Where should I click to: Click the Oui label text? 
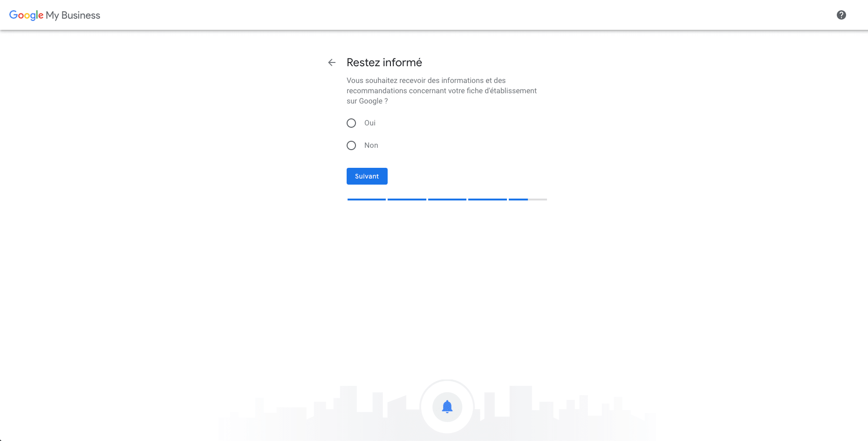click(x=369, y=123)
